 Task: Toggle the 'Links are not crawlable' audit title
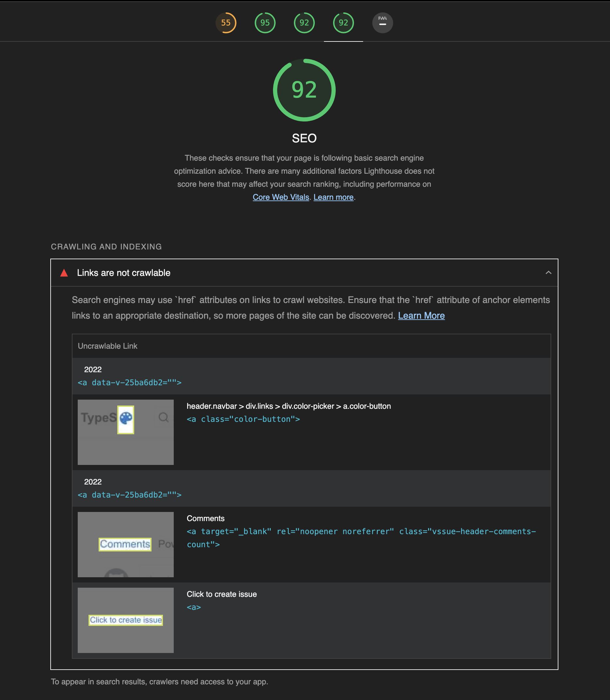click(123, 273)
